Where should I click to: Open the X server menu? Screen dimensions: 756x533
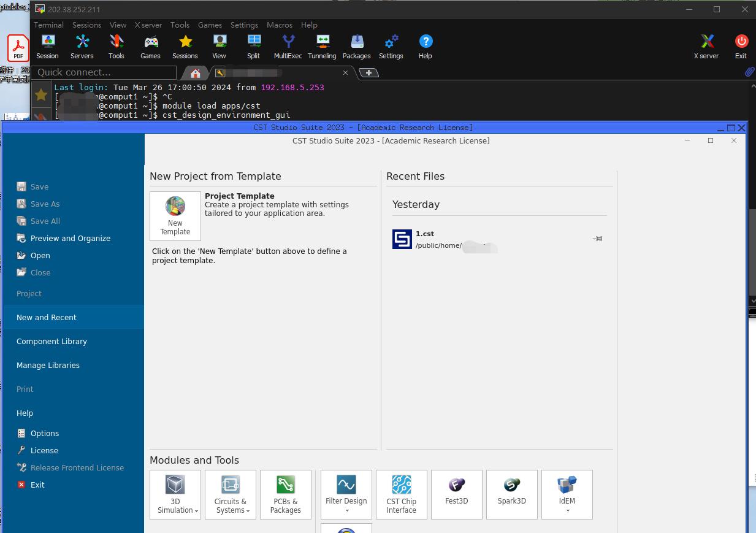(x=148, y=25)
